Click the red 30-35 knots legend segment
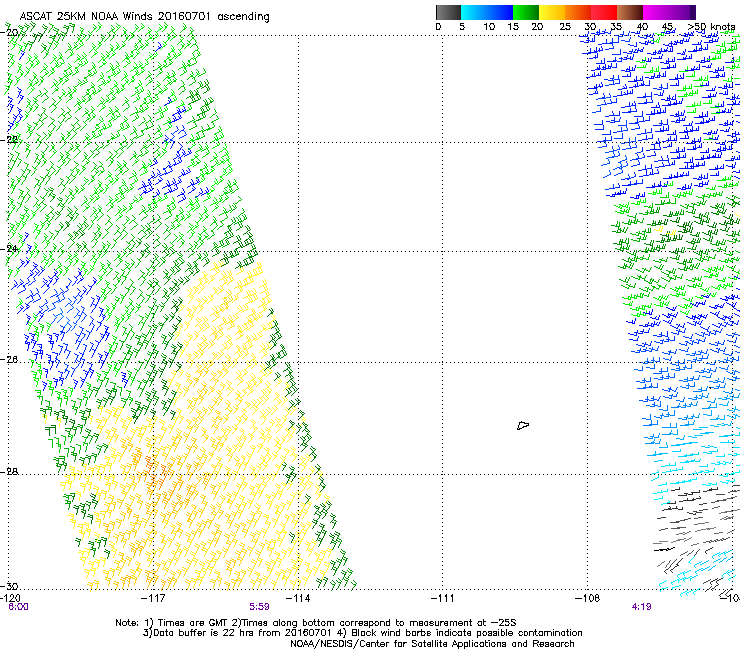 [x=604, y=12]
